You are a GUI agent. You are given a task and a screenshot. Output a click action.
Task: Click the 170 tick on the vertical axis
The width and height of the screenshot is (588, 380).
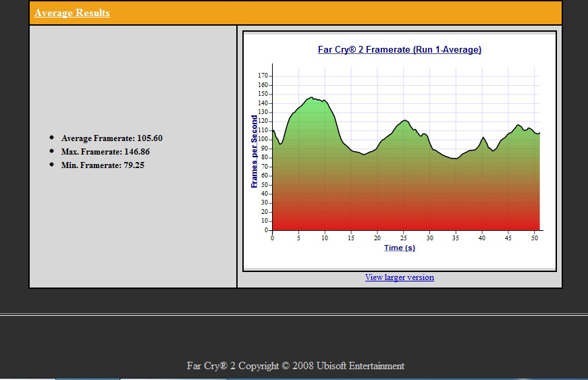click(x=263, y=76)
